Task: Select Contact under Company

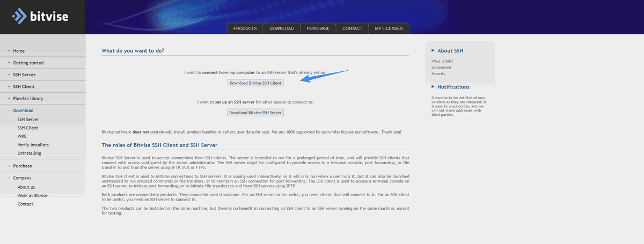Action: (25, 204)
